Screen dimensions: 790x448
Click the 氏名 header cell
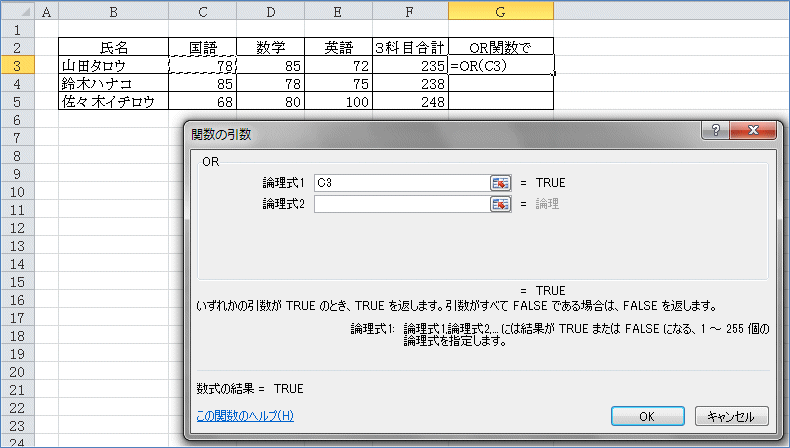113,47
